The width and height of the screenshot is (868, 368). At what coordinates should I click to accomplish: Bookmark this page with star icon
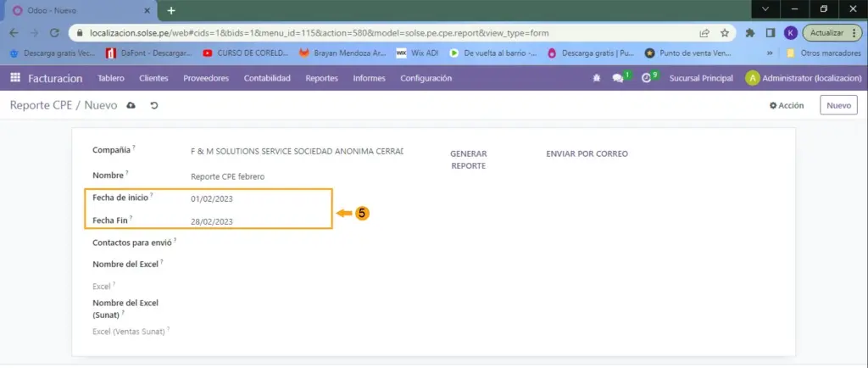pyautogui.click(x=725, y=33)
